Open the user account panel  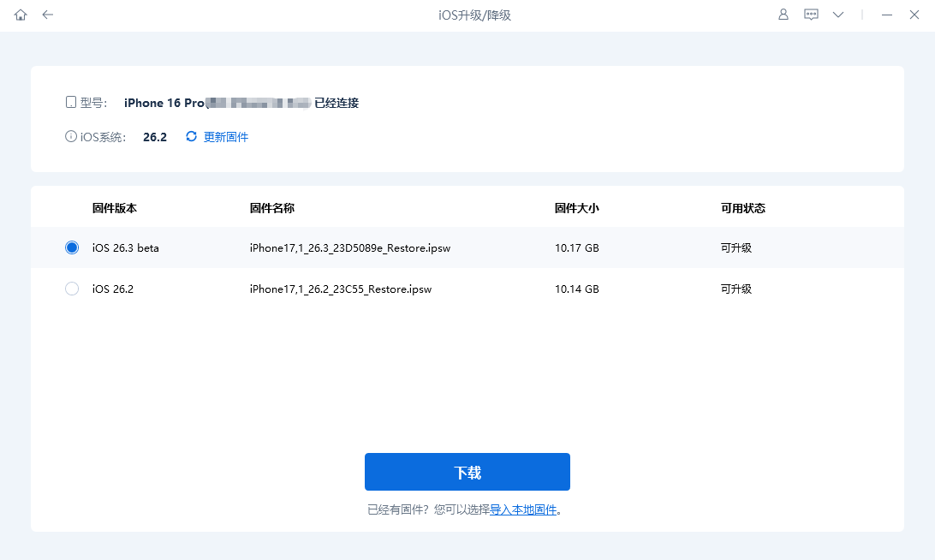[x=783, y=15]
